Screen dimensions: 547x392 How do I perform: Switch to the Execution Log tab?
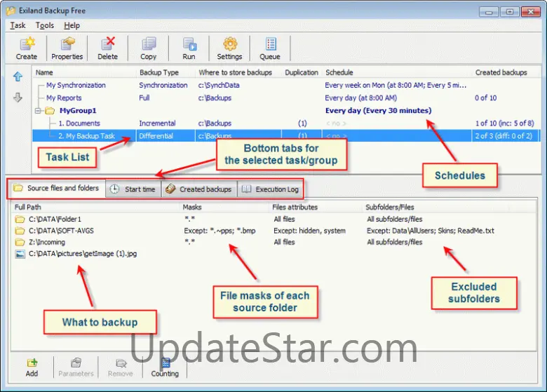click(271, 189)
